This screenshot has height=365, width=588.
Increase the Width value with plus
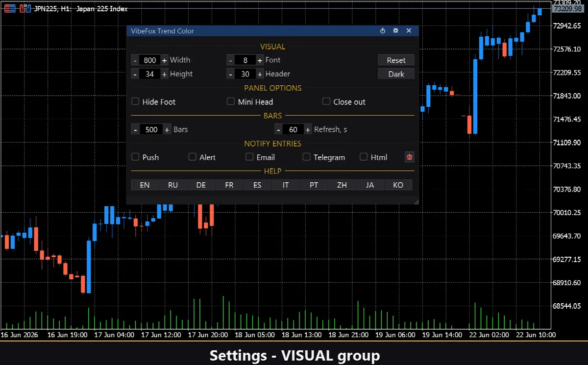(x=164, y=60)
